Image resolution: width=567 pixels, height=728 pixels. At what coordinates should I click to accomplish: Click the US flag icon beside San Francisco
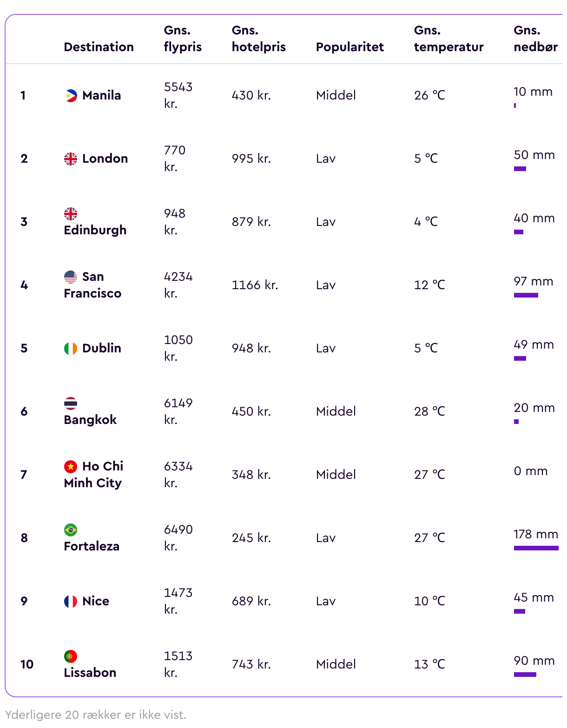click(x=71, y=277)
